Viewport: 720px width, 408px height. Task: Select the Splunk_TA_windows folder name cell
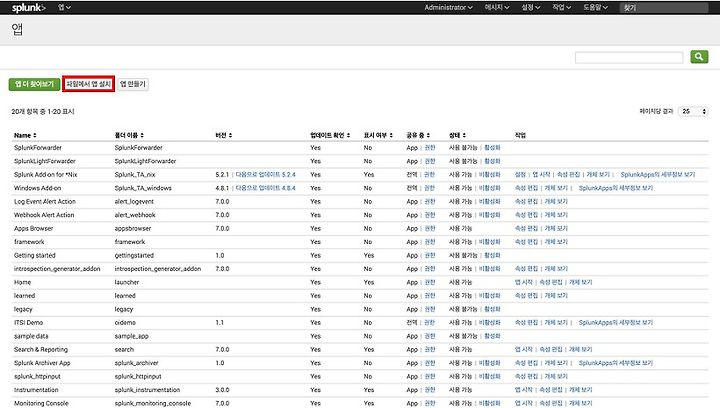pos(143,188)
